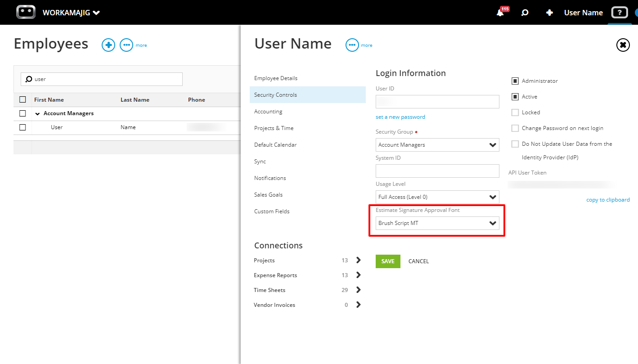This screenshot has height=364, width=638.
Task: Enable the Locked checkbox
Action: [x=515, y=112]
